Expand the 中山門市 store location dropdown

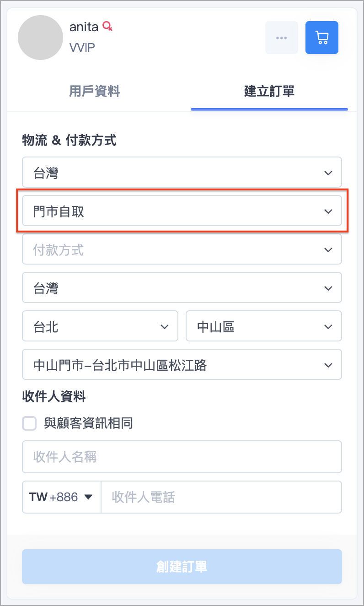pyautogui.click(x=182, y=365)
